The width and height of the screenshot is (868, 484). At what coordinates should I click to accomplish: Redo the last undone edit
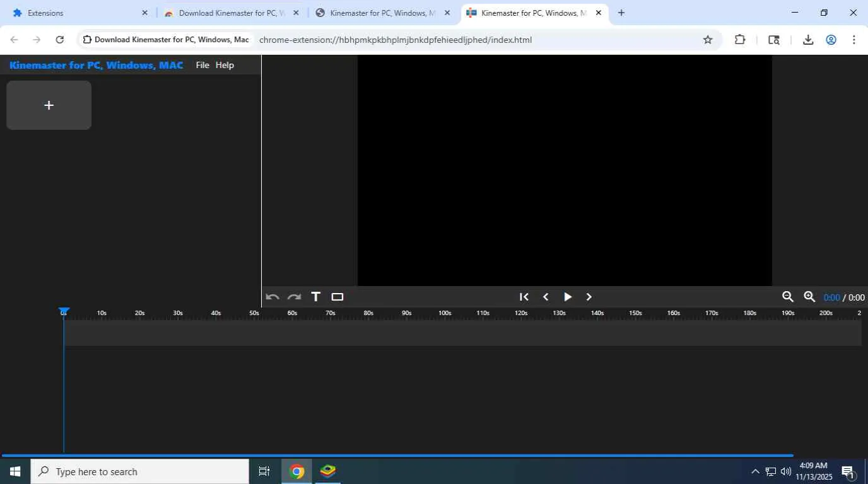[294, 297]
